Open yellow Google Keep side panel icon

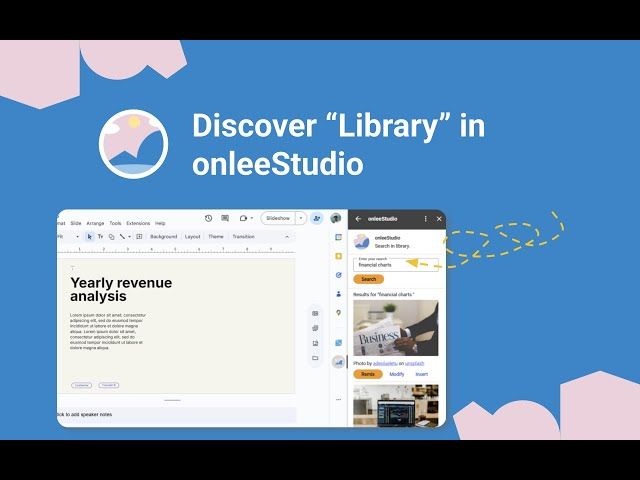338,256
